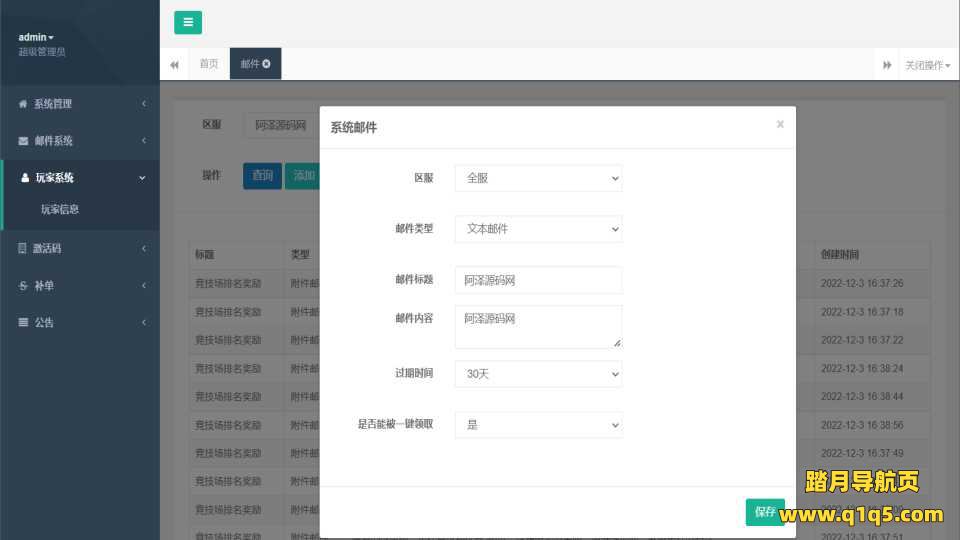Close the 系统邮件 dialog with the x icon

pyautogui.click(x=780, y=124)
